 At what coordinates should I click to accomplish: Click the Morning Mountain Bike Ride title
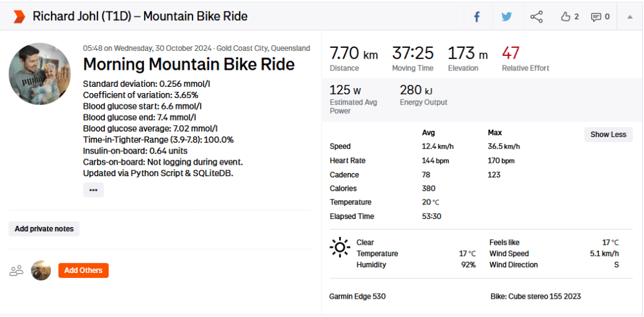click(x=189, y=65)
